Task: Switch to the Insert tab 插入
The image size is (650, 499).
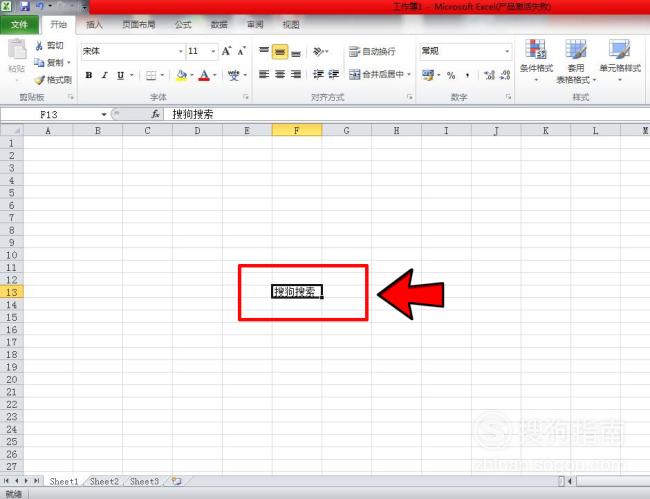Action: pos(94,25)
